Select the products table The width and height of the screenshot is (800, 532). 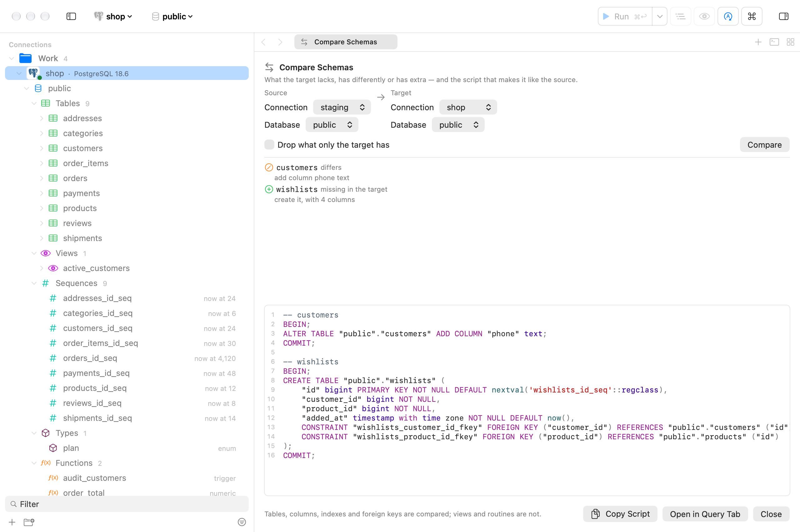coord(127,208)
